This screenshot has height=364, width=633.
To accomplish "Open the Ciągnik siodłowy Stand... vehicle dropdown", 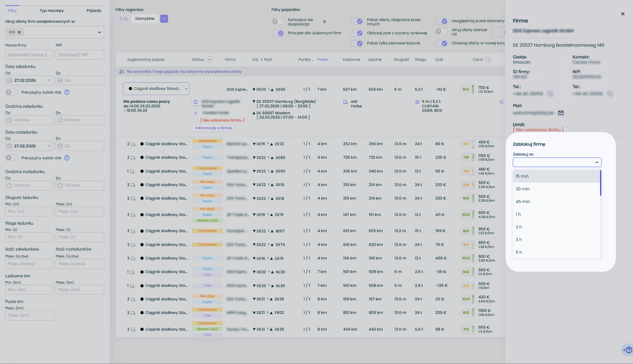I will coord(156,89).
